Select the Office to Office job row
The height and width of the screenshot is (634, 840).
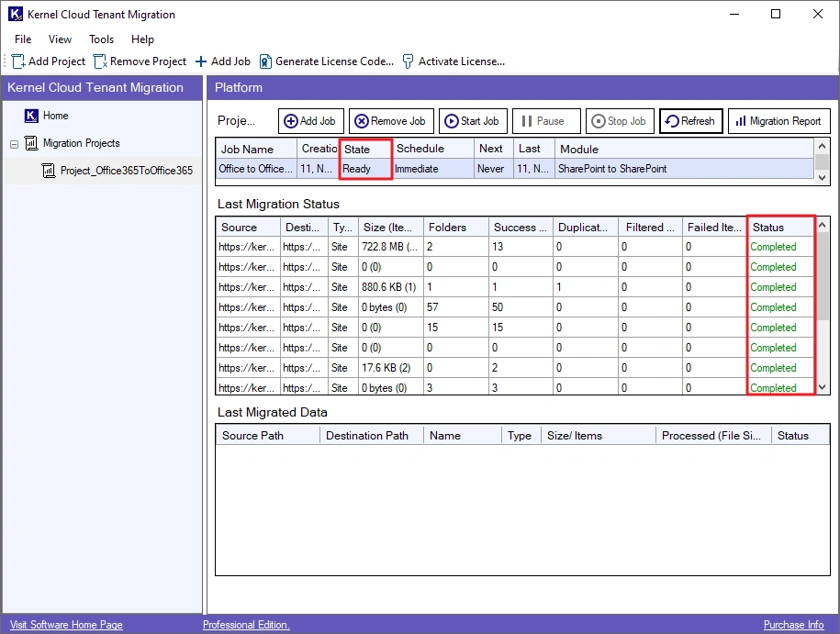pyautogui.click(x=257, y=169)
